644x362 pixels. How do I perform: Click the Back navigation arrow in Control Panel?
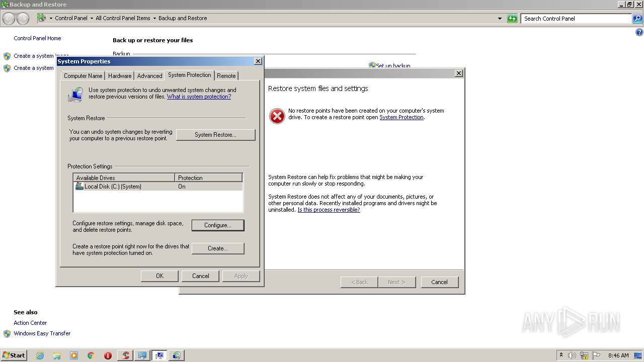9,19
